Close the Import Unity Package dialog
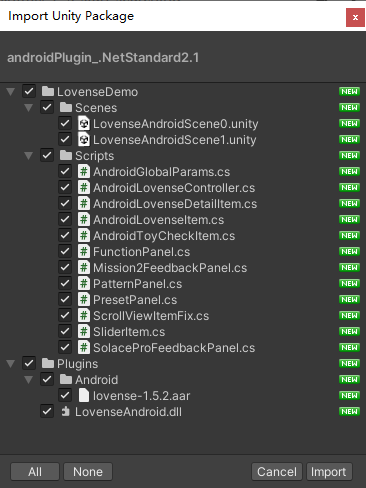Image resolution: width=366 pixels, height=488 pixels. (355, 17)
